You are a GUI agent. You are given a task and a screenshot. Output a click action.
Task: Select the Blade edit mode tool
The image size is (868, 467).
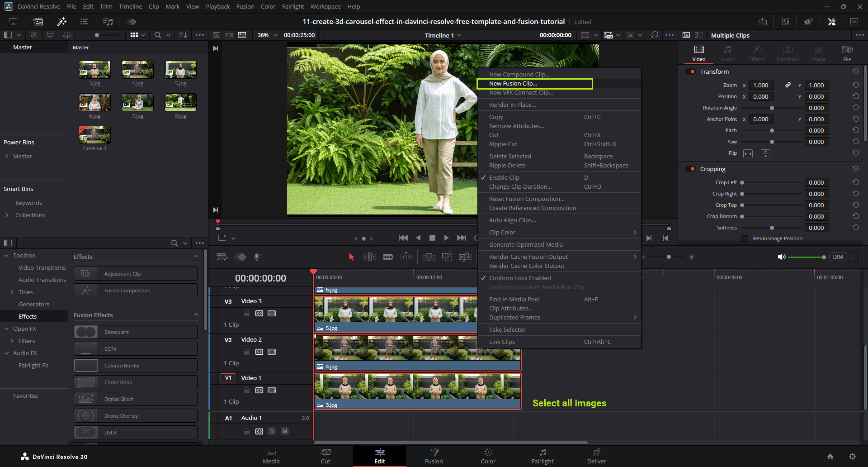(x=388, y=257)
